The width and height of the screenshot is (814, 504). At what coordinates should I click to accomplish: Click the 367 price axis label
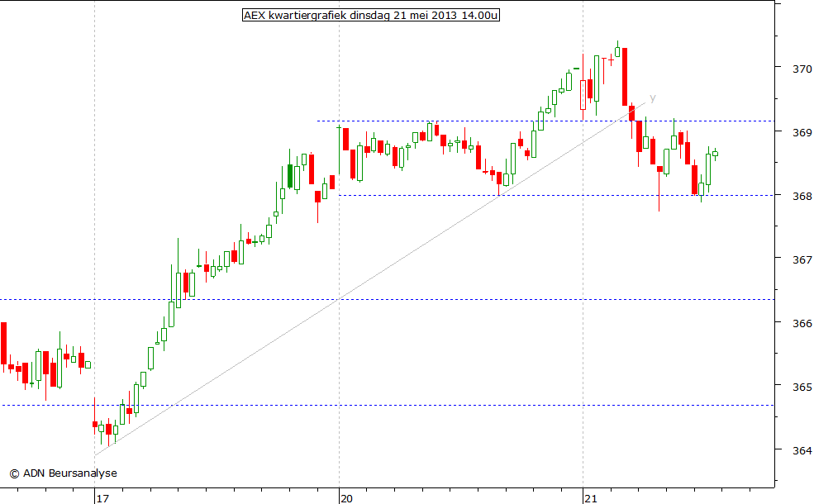pyautogui.click(x=802, y=259)
